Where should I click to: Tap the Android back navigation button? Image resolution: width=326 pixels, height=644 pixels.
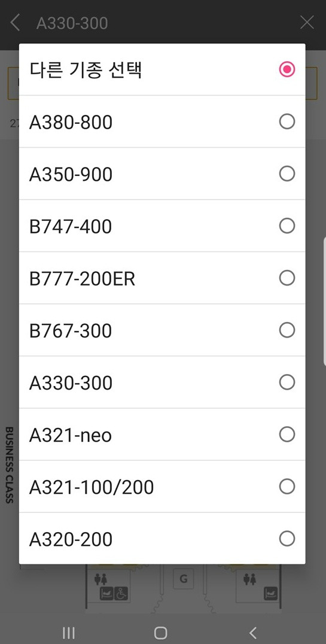pos(254,633)
